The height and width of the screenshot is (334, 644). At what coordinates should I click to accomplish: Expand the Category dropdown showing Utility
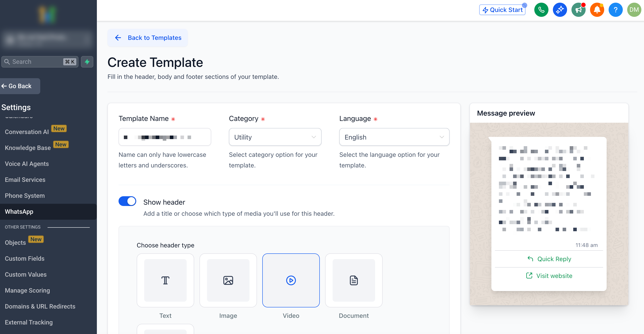[275, 137]
